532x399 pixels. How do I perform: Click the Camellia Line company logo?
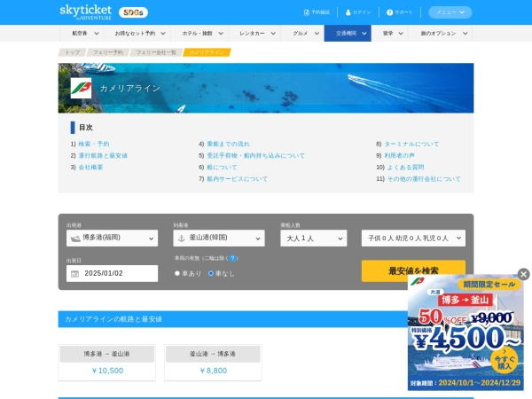click(x=81, y=88)
